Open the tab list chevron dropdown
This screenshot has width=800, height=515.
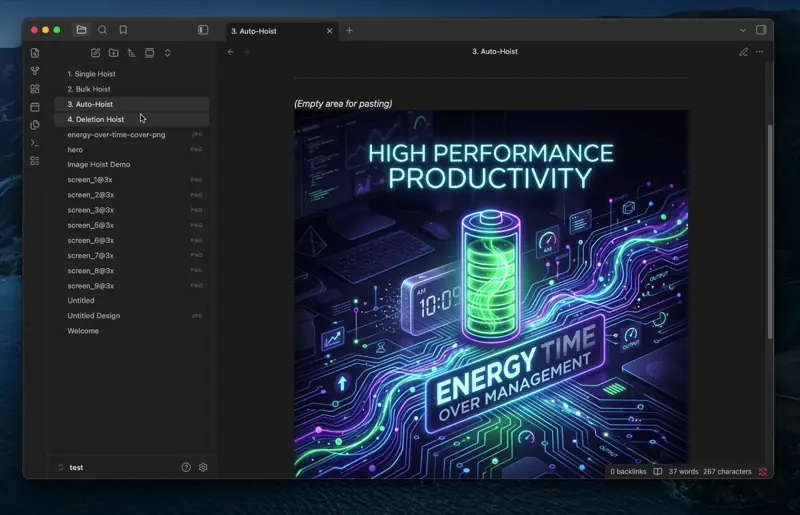coord(743,30)
